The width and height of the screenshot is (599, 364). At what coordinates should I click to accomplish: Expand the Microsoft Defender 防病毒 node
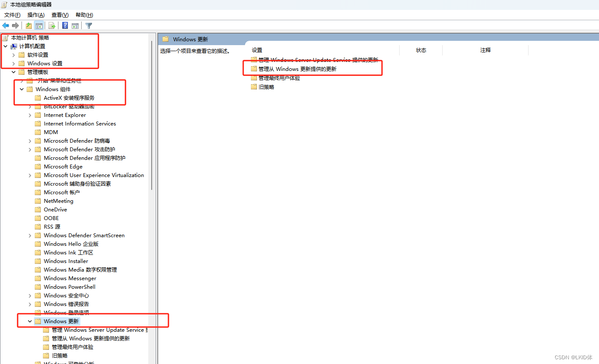click(x=30, y=141)
